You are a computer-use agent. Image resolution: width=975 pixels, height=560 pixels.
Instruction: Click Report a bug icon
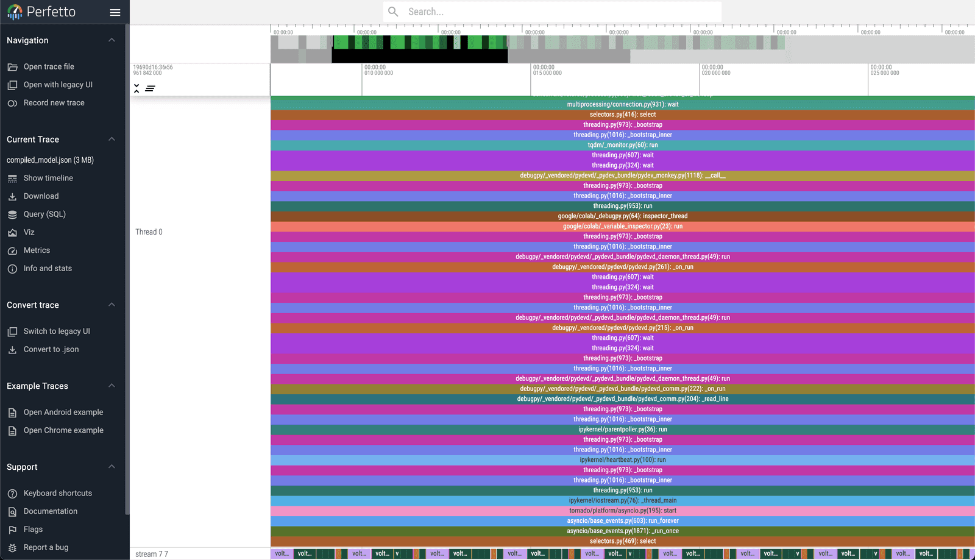point(12,548)
